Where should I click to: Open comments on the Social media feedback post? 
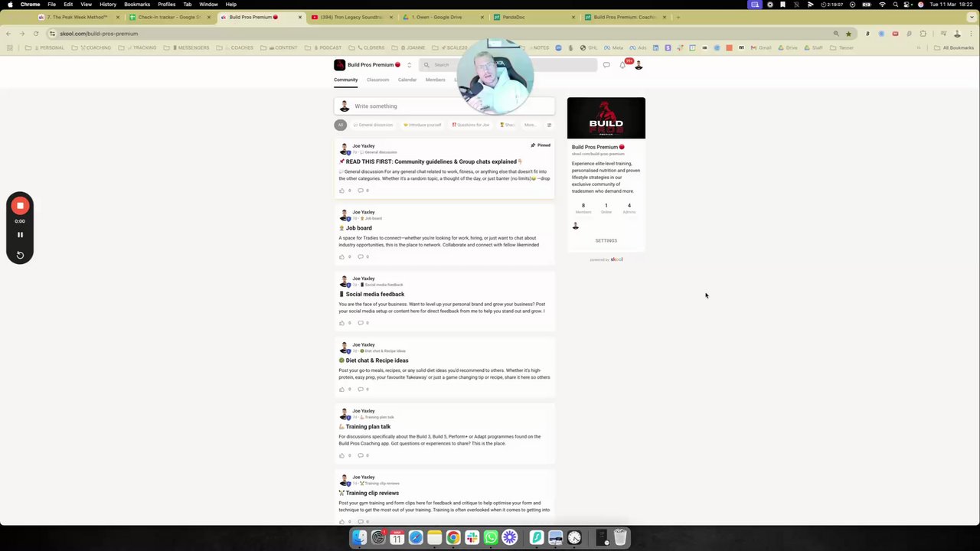click(x=360, y=323)
